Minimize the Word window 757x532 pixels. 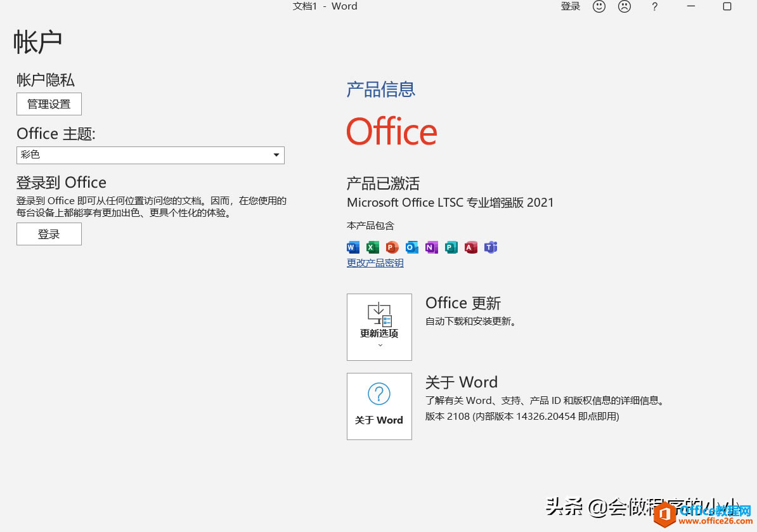pyautogui.click(x=691, y=6)
